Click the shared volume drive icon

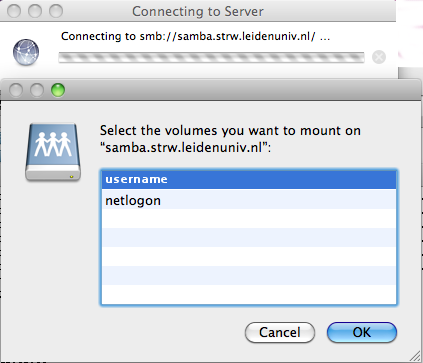53,152
